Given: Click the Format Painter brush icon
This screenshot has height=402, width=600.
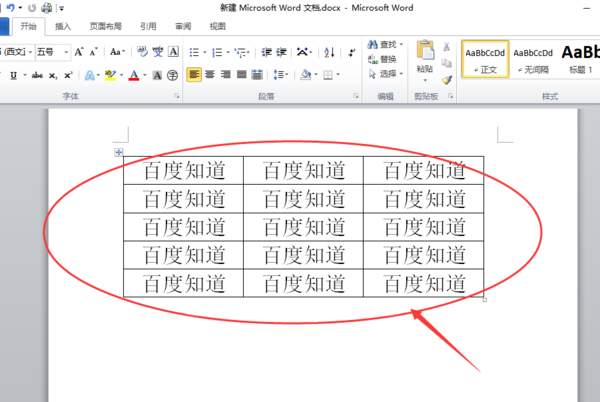Looking at the screenshot, I should point(447,80).
